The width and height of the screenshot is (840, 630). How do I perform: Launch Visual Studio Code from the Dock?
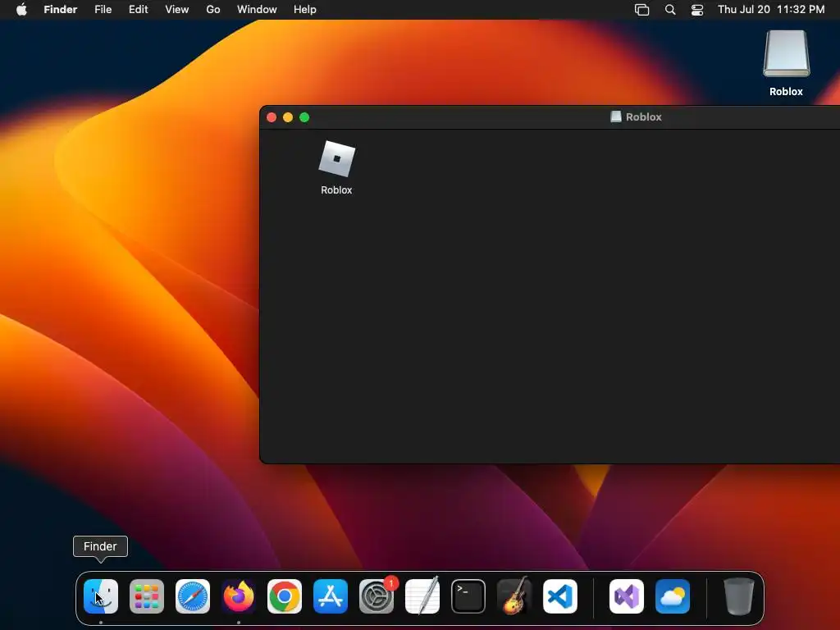(x=560, y=596)
